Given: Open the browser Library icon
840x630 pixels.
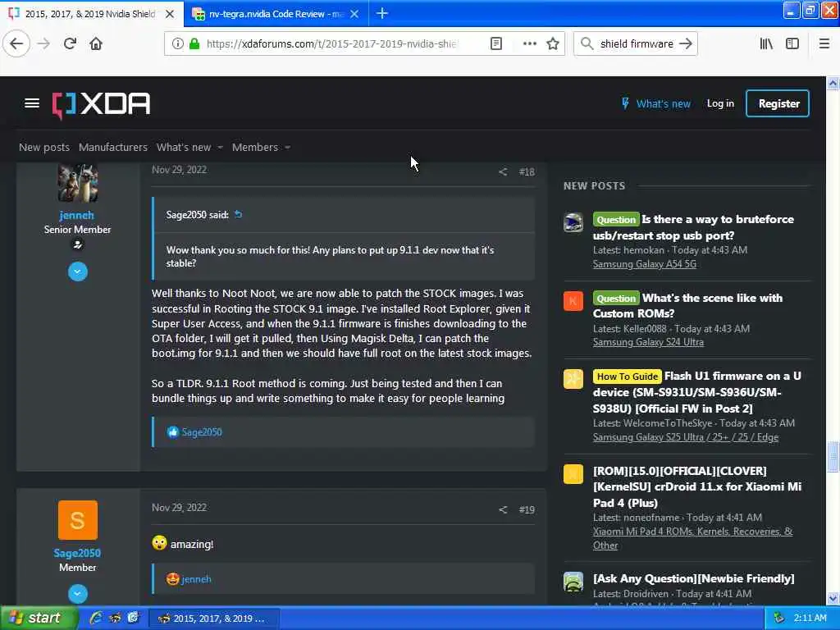Looking at the screenshot, I should click(766, 44).
